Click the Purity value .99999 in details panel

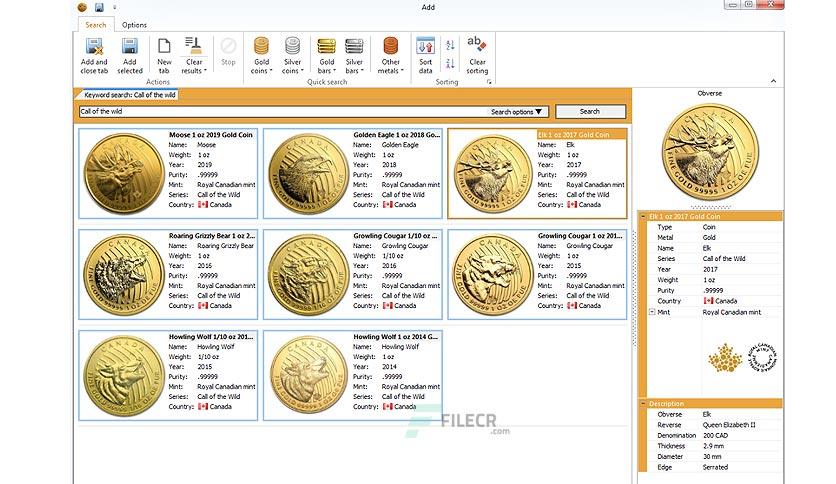[713, 291]
